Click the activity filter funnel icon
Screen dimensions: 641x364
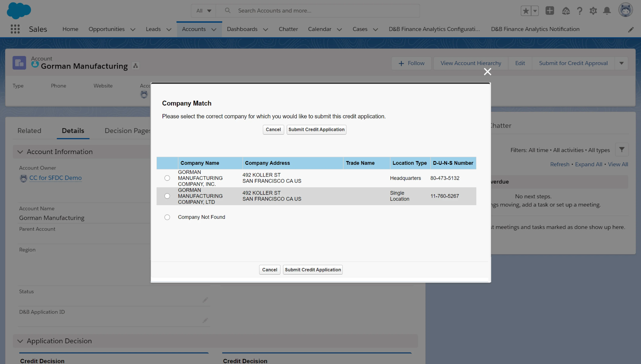[622, 149]
